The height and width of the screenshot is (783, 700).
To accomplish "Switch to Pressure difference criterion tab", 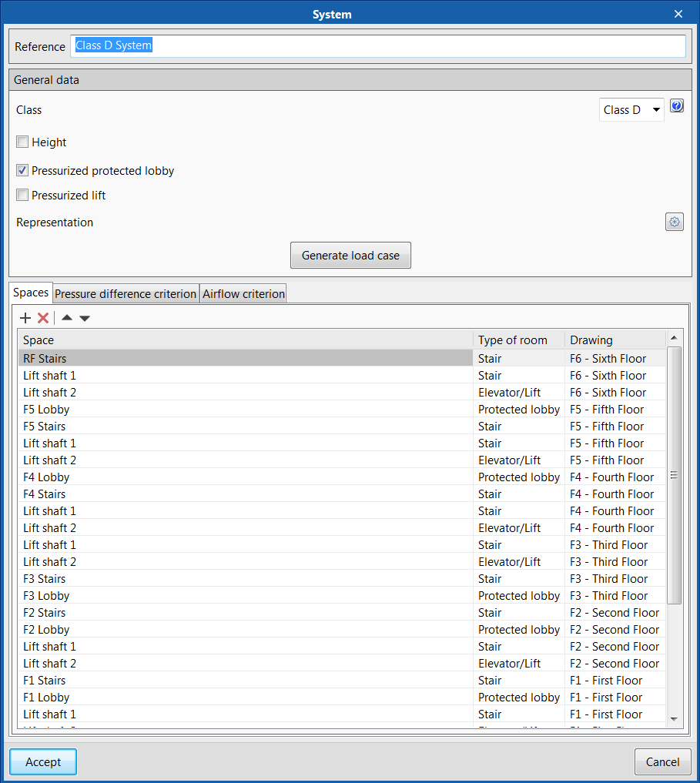I will tap(126, 293).
